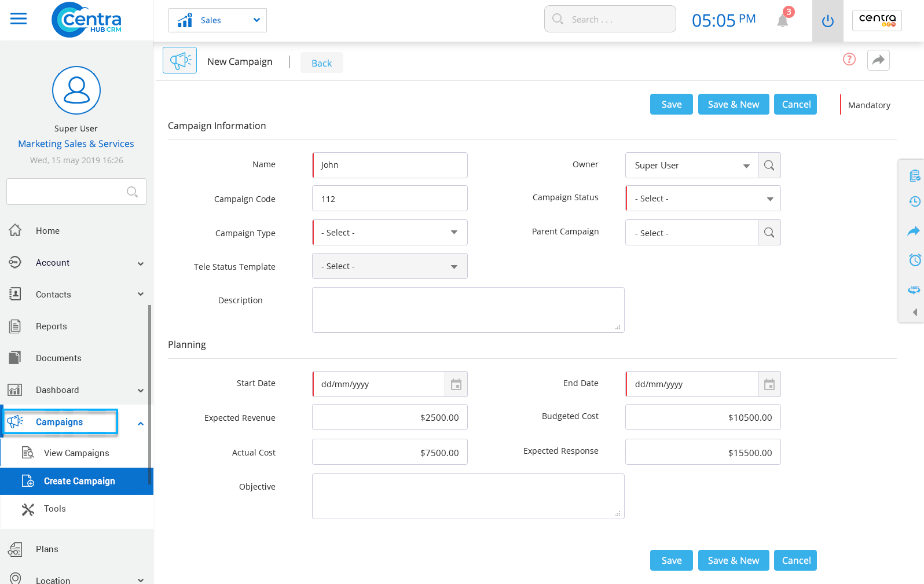Open the Campaign Status dropdown
This screenshot has height=584, width=924.
[703, 199]
